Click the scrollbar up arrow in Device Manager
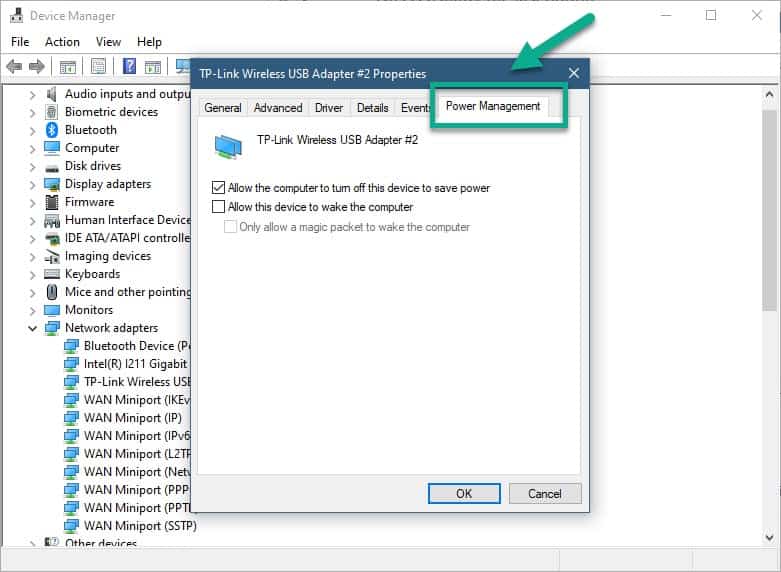781x572 pixels. pos(770,94)
